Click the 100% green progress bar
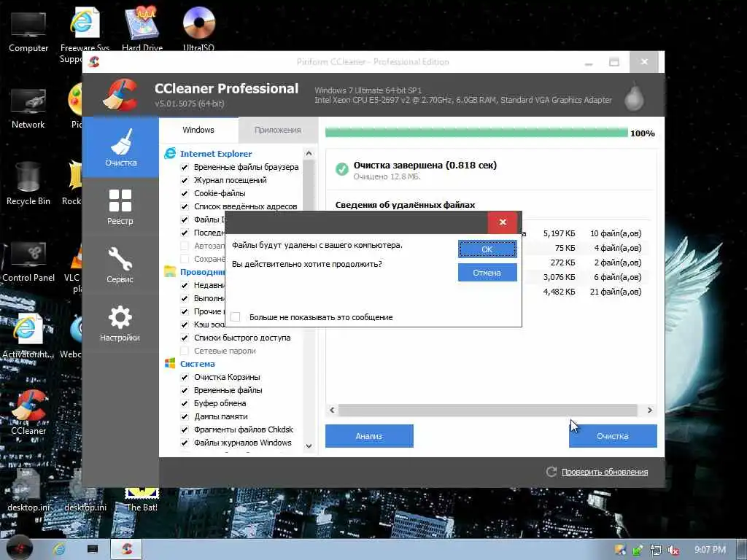The width and height of the screenshot is (747, 560). pos(476,133)
